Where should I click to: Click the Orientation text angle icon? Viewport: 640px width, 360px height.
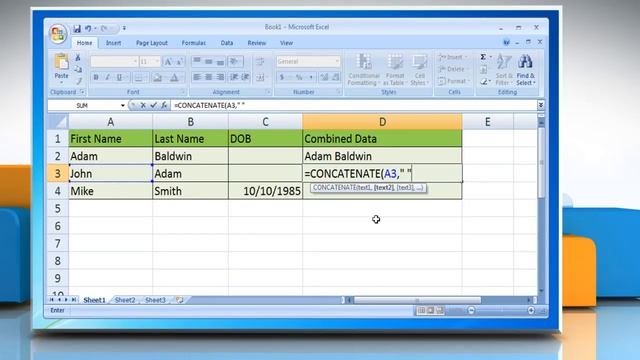pyautogui.click(x=234, y=62)
